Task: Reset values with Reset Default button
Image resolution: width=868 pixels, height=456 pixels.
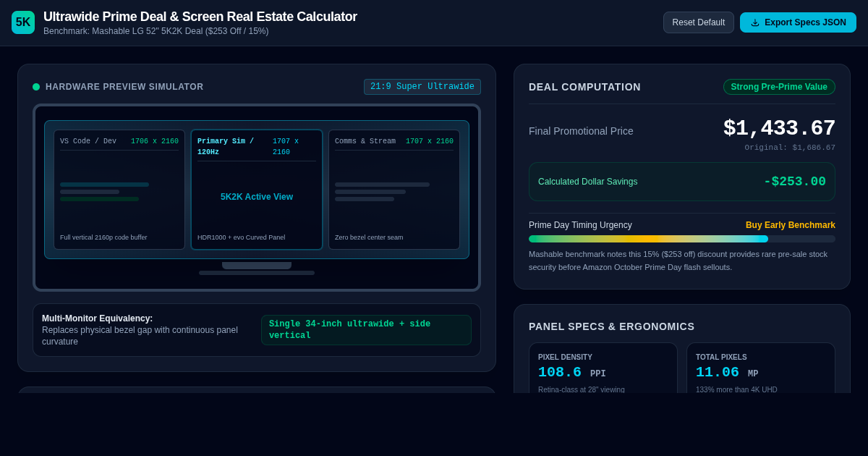Action: tap(699, 22)
